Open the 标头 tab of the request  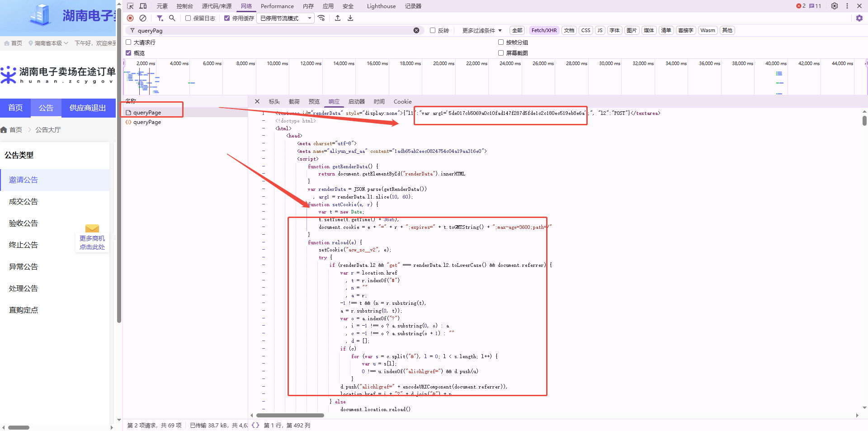click(274, 101)
